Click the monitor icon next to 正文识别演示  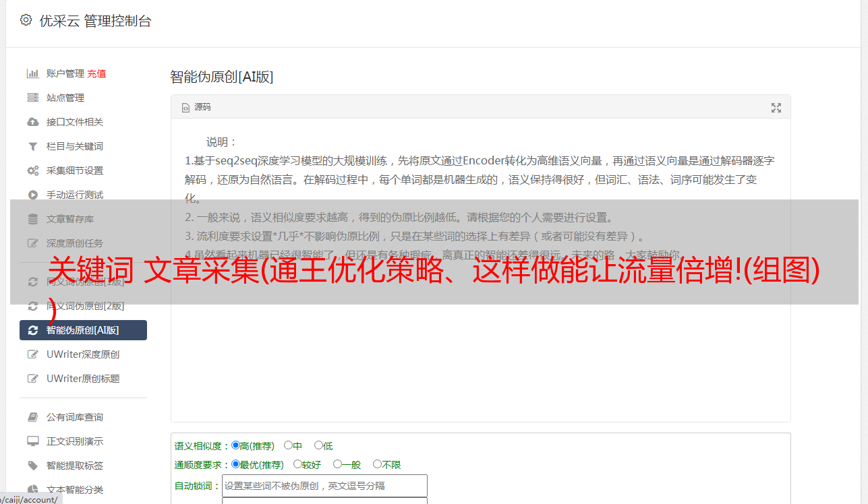coord(32,441)
